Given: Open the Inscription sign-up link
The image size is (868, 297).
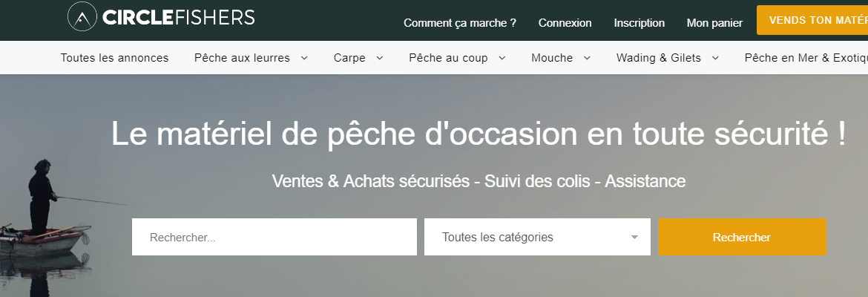Looking at the screenshot, I should 640,23.
